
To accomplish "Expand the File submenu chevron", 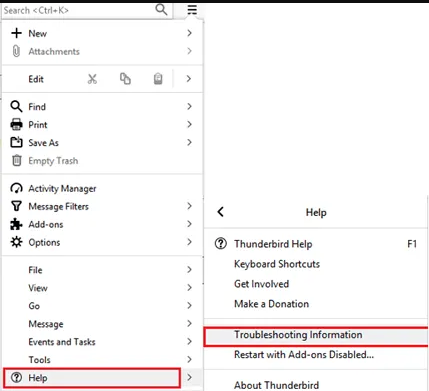I will point(189,269).
